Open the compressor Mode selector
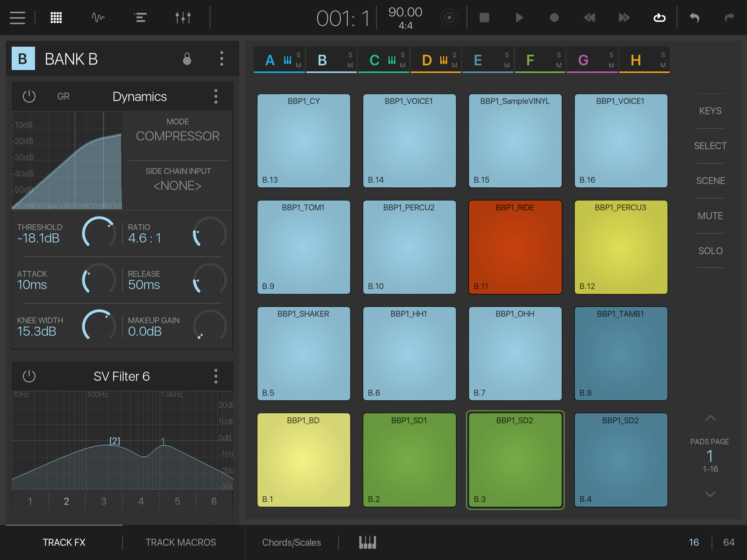The width and height of the screenshot is (747, 560). tap(178, 136)
